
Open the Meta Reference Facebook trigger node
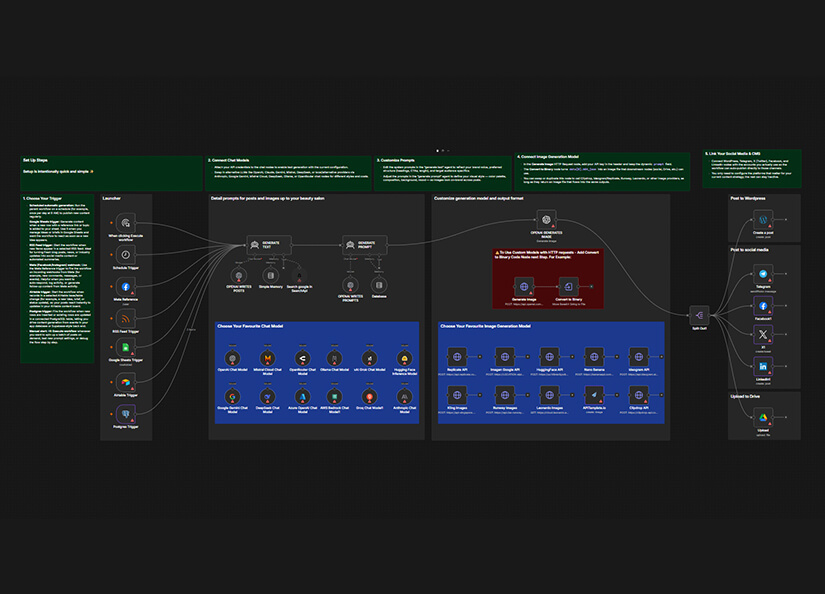126,287
